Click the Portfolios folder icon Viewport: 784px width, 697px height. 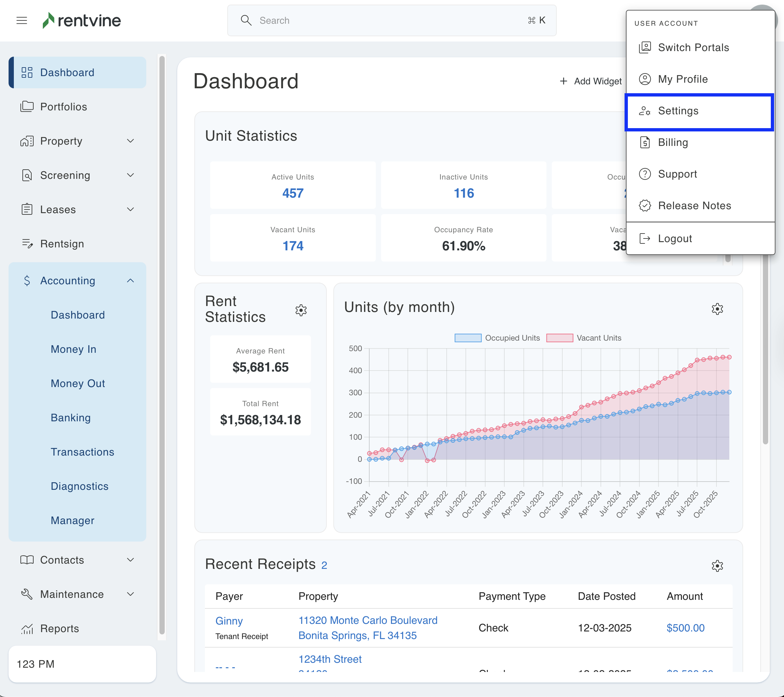tap(27, 107)
